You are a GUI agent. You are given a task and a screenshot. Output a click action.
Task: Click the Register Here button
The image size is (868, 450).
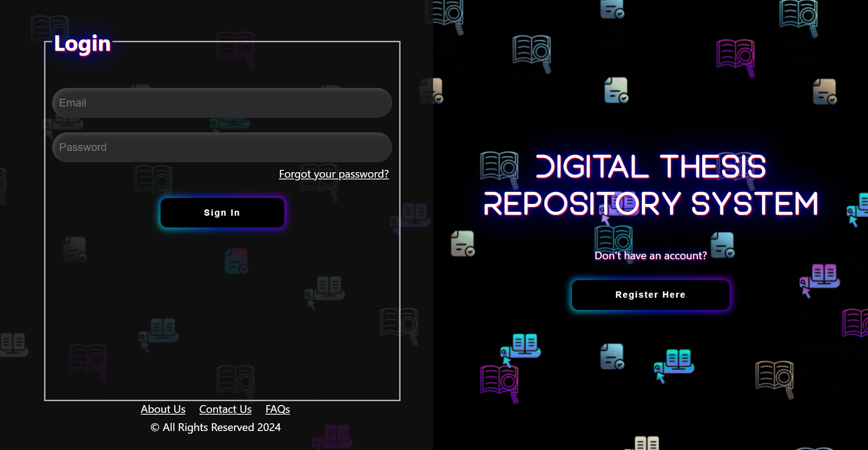click(x=650, y=295)
